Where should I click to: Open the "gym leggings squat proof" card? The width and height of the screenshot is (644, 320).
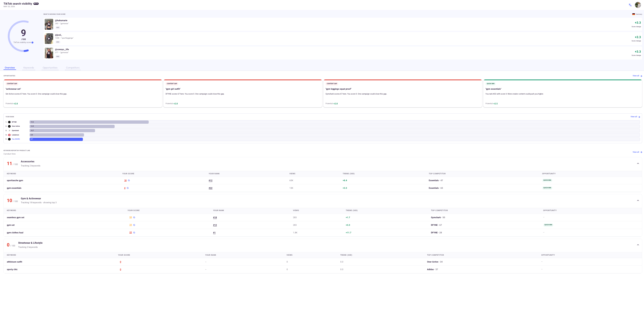click(x=403, y=94)
